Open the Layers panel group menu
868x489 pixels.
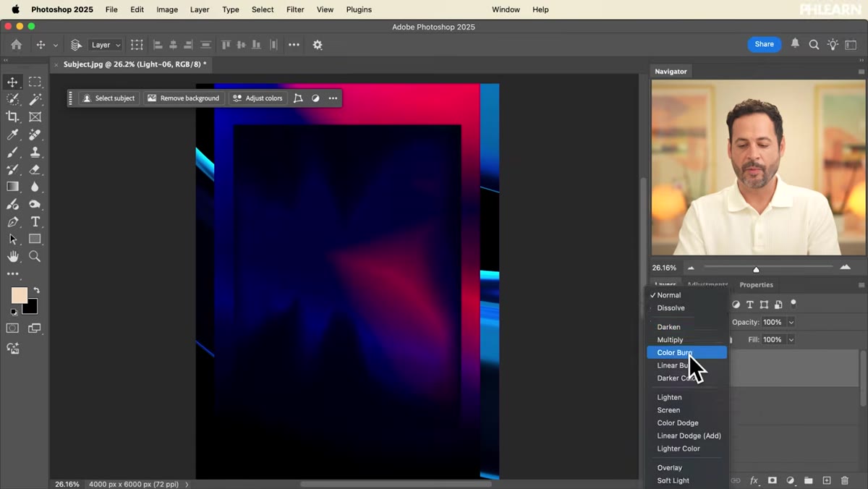pos(861,285)
